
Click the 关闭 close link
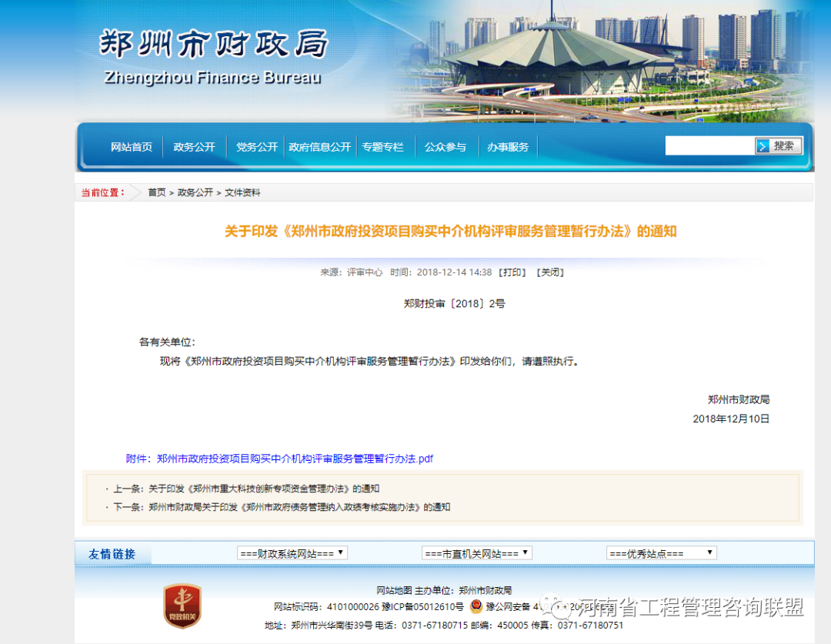(549, 272)
